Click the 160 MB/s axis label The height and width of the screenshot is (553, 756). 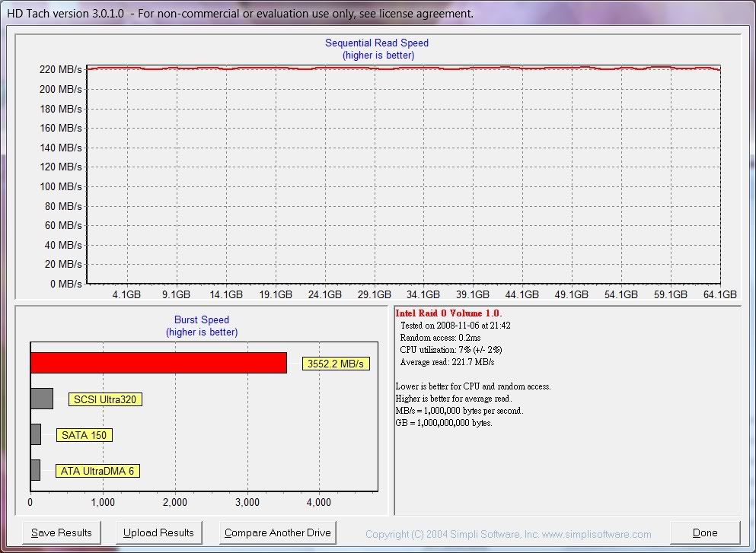tap(61, 128)
